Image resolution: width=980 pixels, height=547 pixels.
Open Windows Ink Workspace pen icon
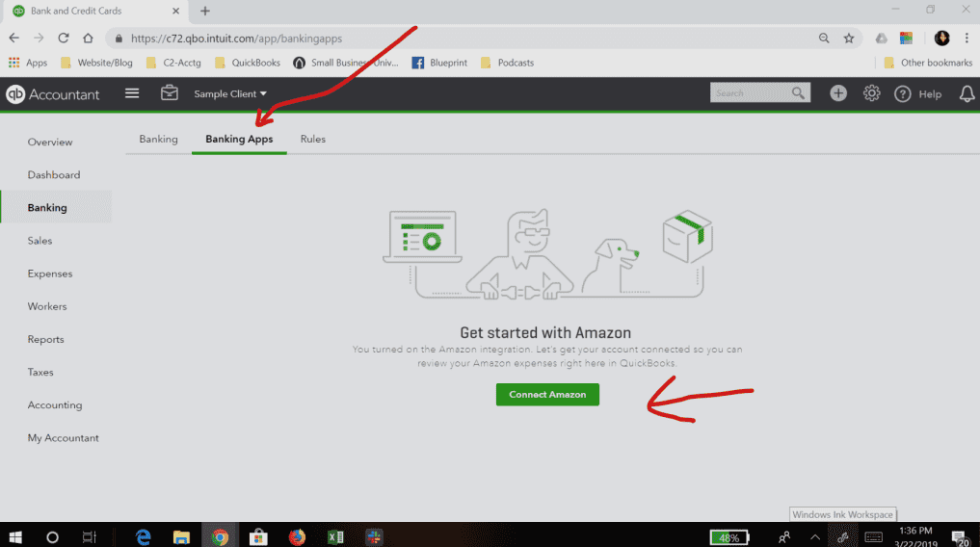[x=842, y=537]
